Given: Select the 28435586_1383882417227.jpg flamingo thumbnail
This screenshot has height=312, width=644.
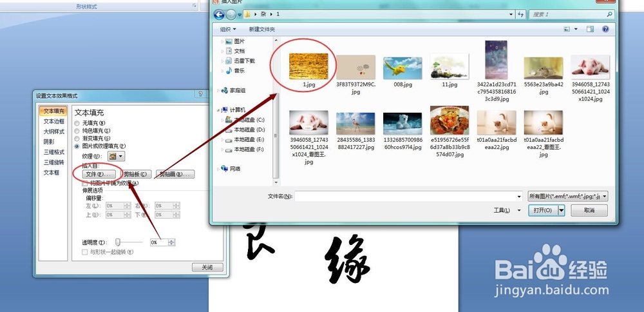Looking at the screenshot, I should (355, 124).
